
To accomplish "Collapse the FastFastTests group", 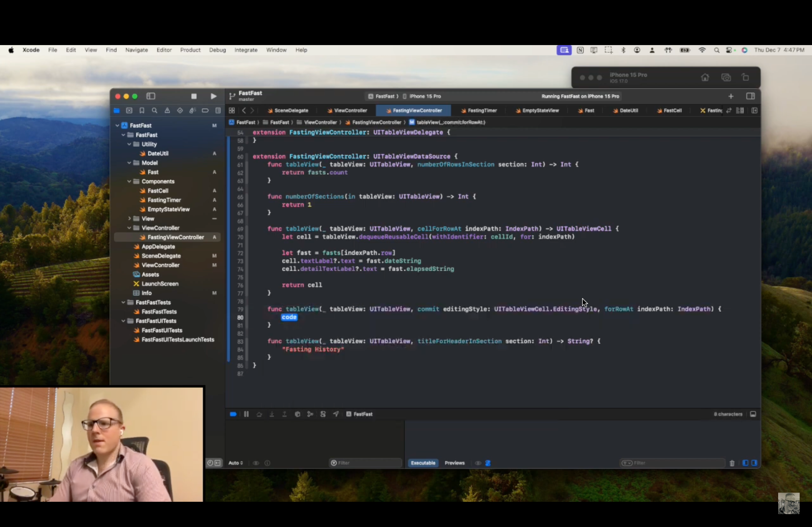I will (123, 302).
